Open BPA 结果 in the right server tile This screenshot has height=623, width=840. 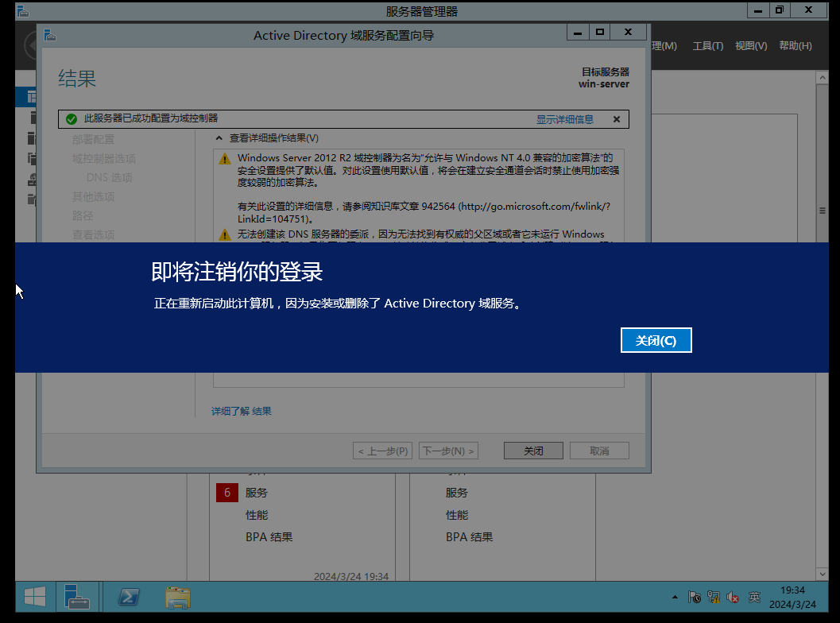point(470,536)
